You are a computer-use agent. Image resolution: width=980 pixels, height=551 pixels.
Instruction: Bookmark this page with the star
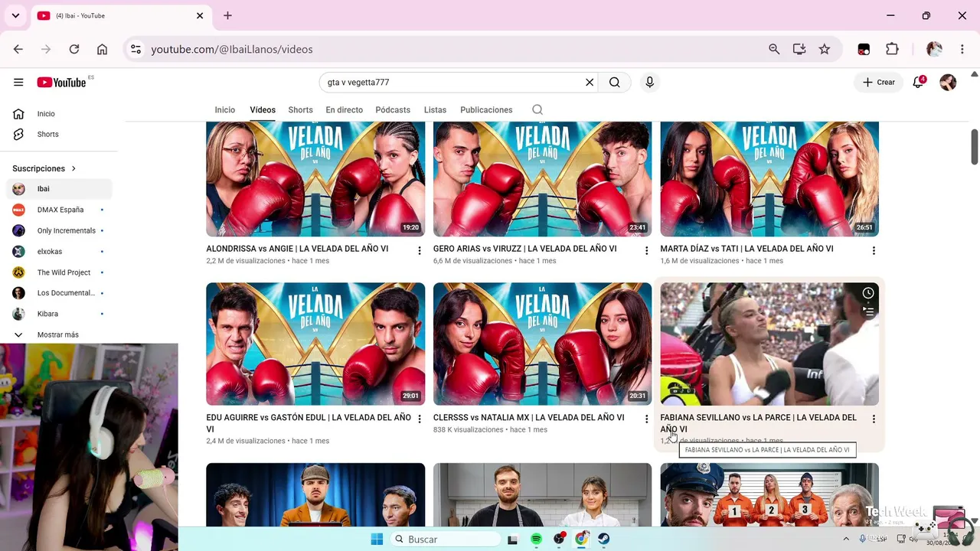click(x=825, y=49)
